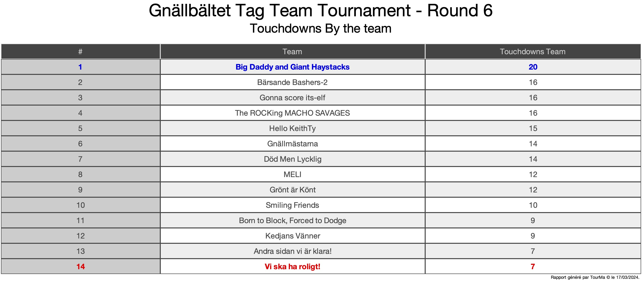
Task: Click the "Team" column header
Action: click(x=292, y=52)
